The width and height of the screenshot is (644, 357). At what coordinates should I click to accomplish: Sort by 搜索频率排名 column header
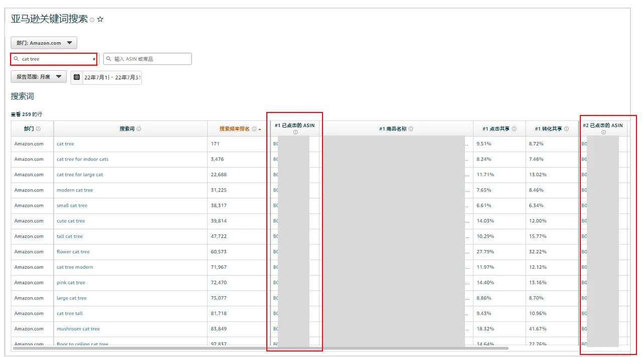235,129
